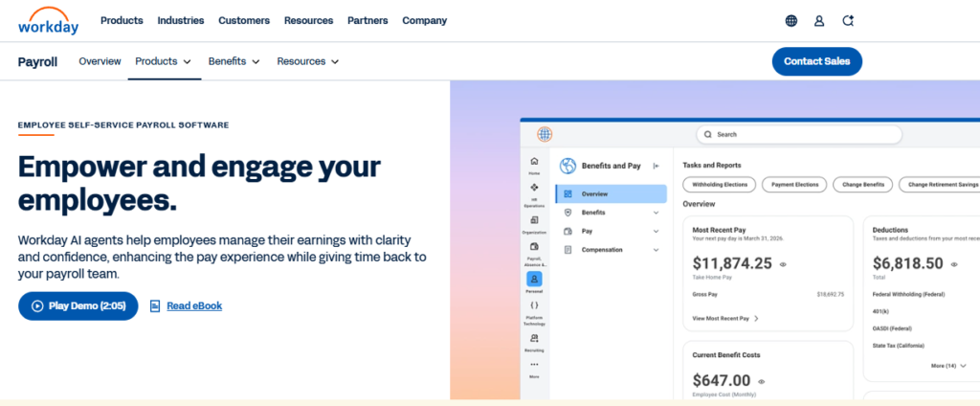
Task: Click the Pay wallet icon
Action: 568,231
